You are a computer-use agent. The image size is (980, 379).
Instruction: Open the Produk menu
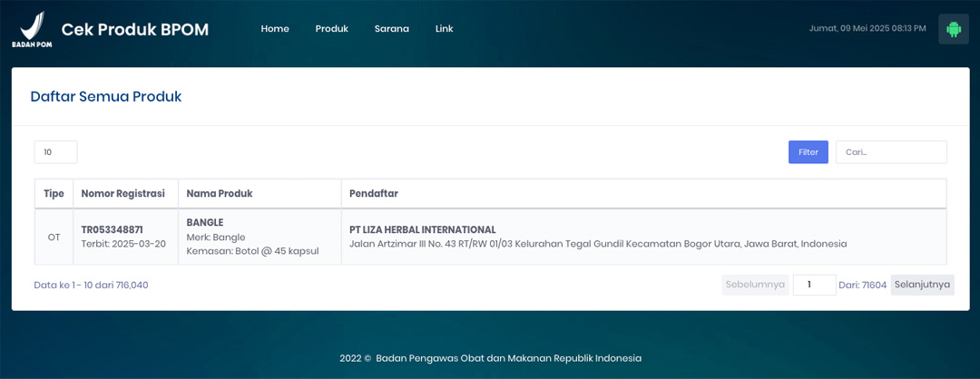[x=332, y=29]
